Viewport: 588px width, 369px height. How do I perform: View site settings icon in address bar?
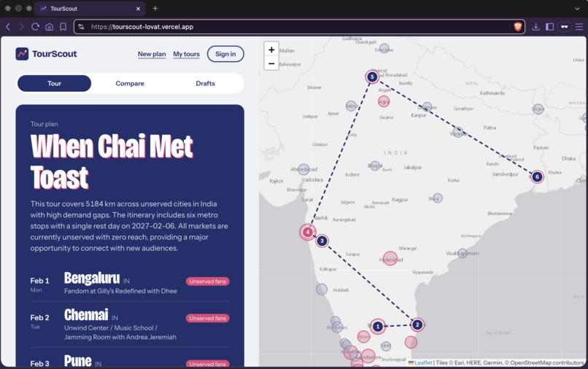point(81,27)
